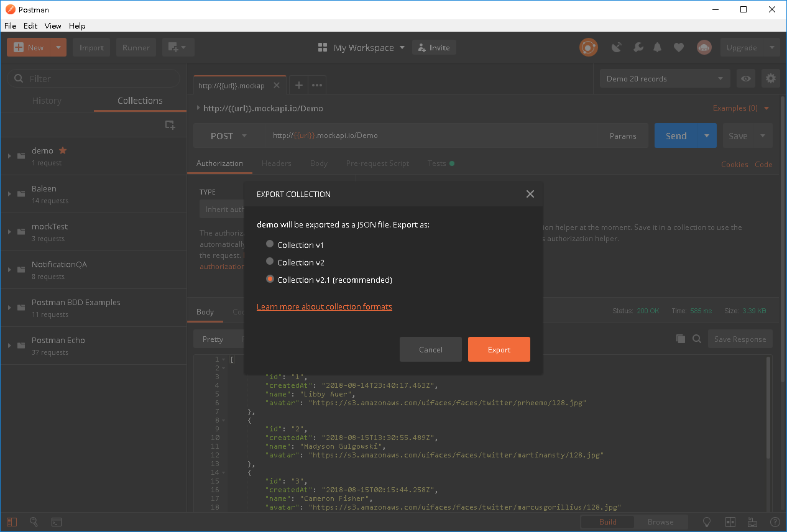Open the new window dropdown
Screen dimensions: 787x532
click(178, 47)
